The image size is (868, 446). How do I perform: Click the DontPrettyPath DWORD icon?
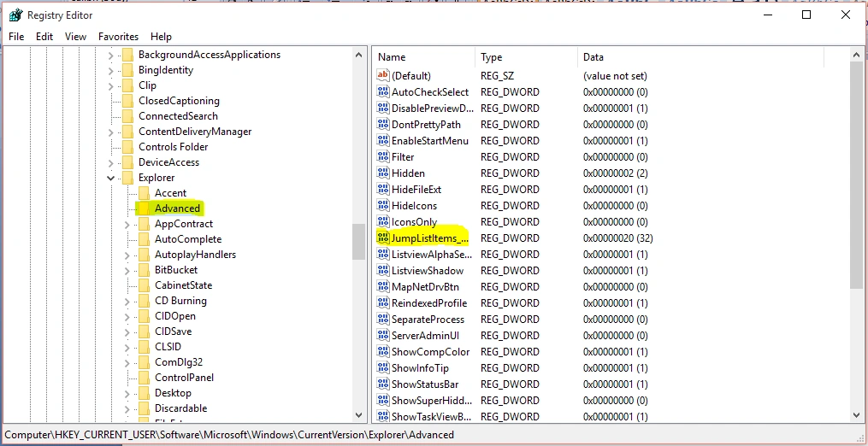point(382,124)
